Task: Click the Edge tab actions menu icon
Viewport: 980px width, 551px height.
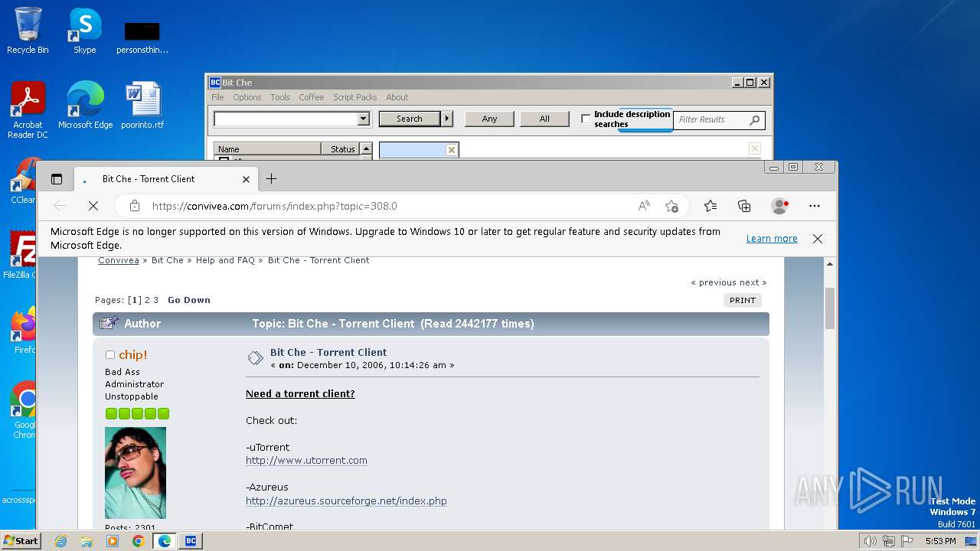Action: [x=57, y=179]
